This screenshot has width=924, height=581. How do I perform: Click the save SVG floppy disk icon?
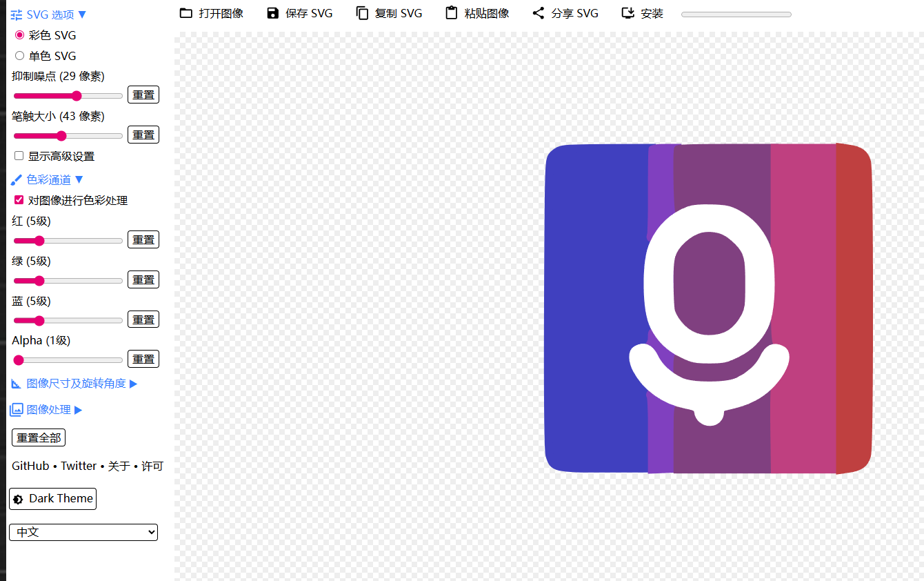click(273, 13)
